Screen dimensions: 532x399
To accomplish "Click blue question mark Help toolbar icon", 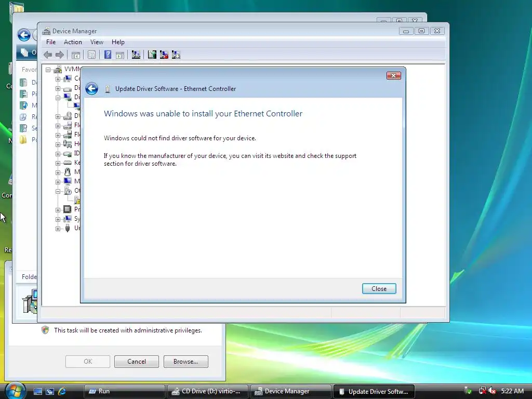I will click(108, 55).
